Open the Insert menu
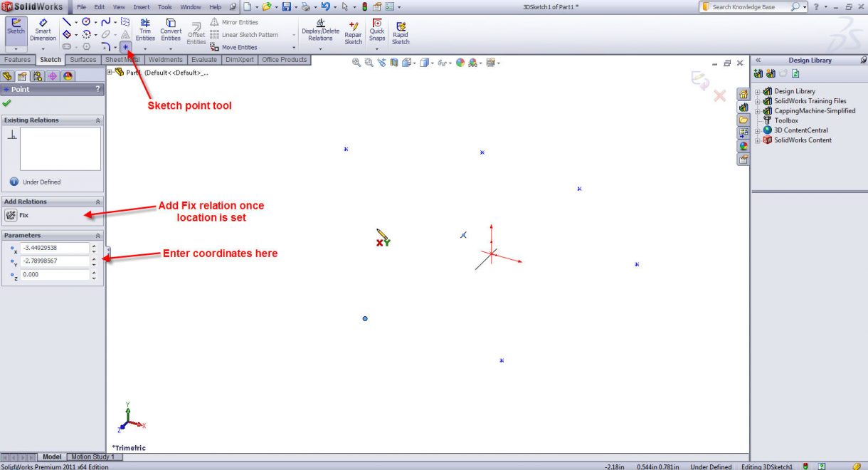Viewport: 868px width, 470px height. point(142,6)
